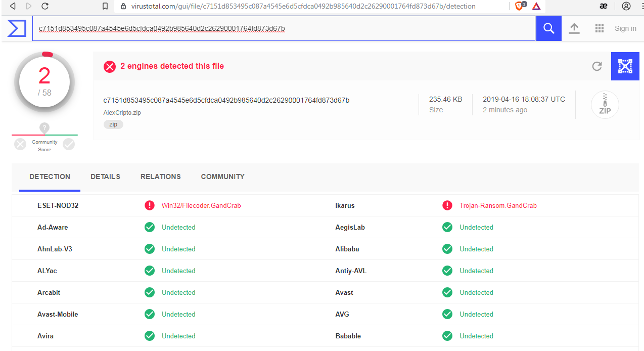Viewport: 644px width, 351px height.
Task: Click the reanalyze refresh icon
Action: point(597,66)
